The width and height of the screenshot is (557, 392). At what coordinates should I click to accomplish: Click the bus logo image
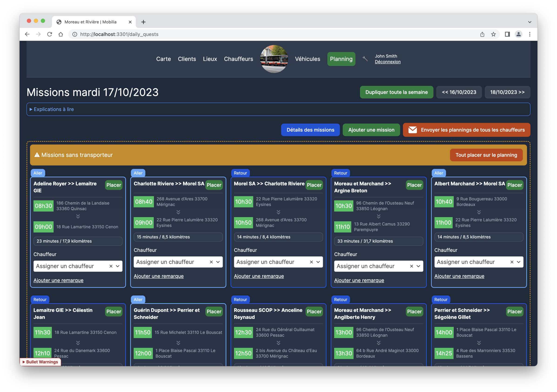coord(274,59)
